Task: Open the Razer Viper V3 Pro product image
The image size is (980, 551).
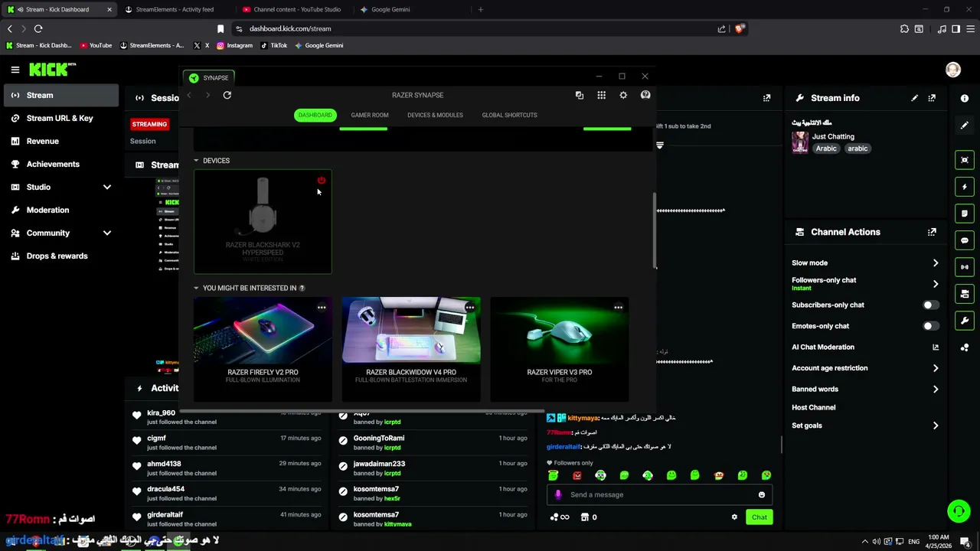Action: [x=559, y=331]
